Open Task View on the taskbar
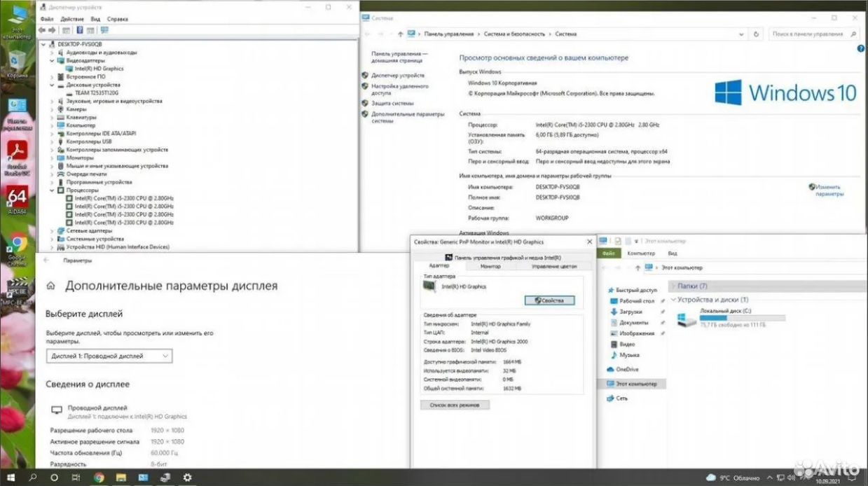The image size is (868, 486). pos(76,478)
